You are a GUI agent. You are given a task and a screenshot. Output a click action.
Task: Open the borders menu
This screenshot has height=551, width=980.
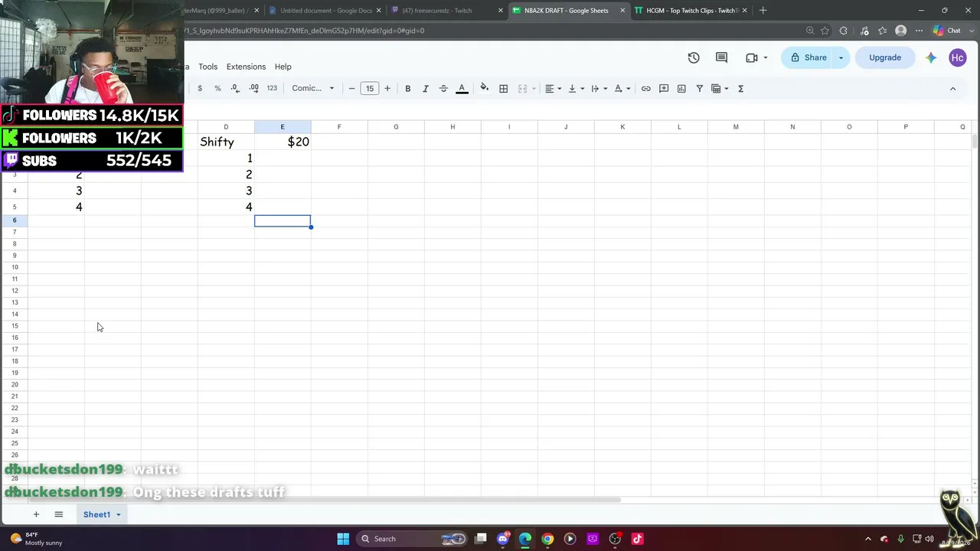504,89
